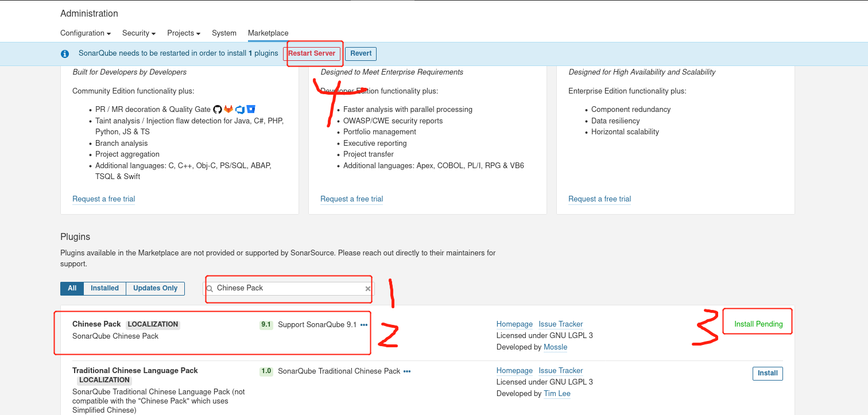Click 'Support SonarQube 9.1' description text

click(x=317, y=325)
